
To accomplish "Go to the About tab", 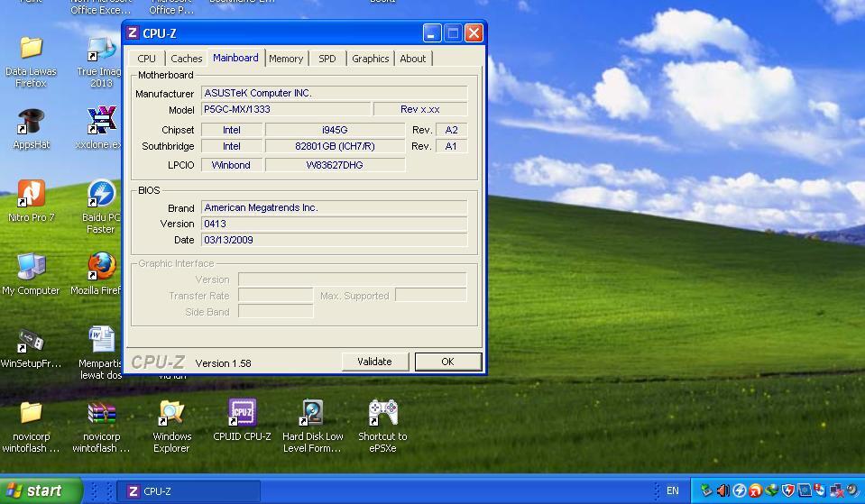I will (412, 59).
